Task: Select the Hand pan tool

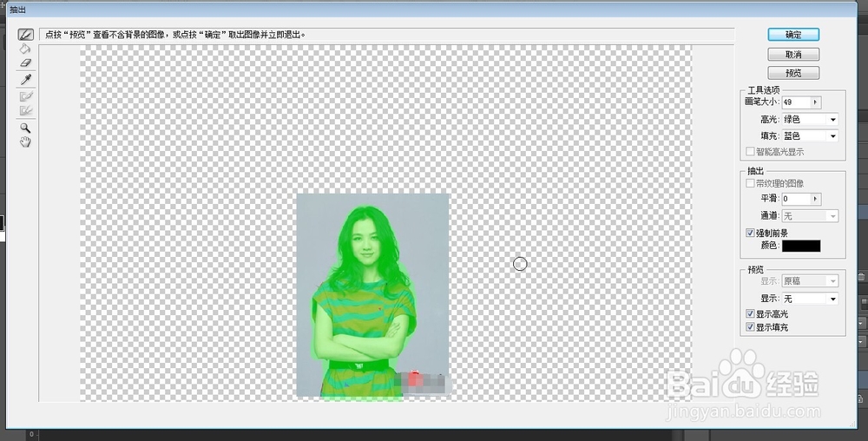Action: click(x=25, y=142)
